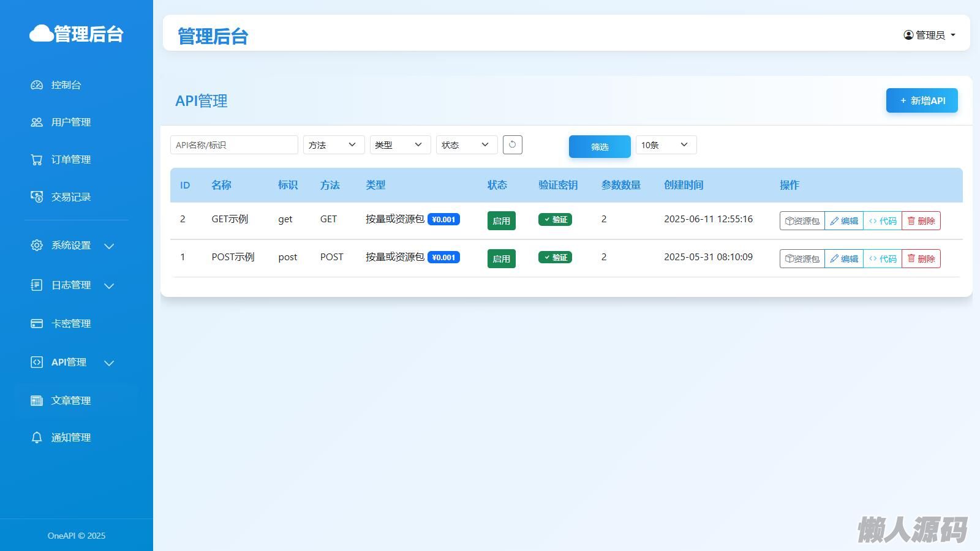Click the card icon for 卡密管理

point(37,324)
